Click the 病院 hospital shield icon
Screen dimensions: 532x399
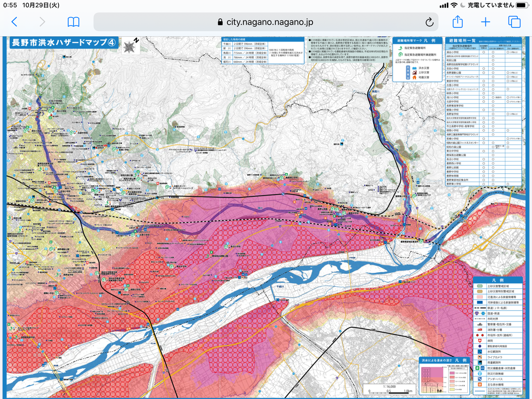pos(480,340)
